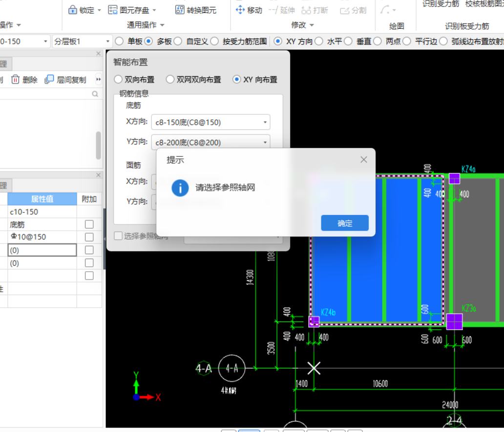Viewport: 504px width, 432px height.
Task: Select the 两点 radio option
Action: tap(378, 41)
